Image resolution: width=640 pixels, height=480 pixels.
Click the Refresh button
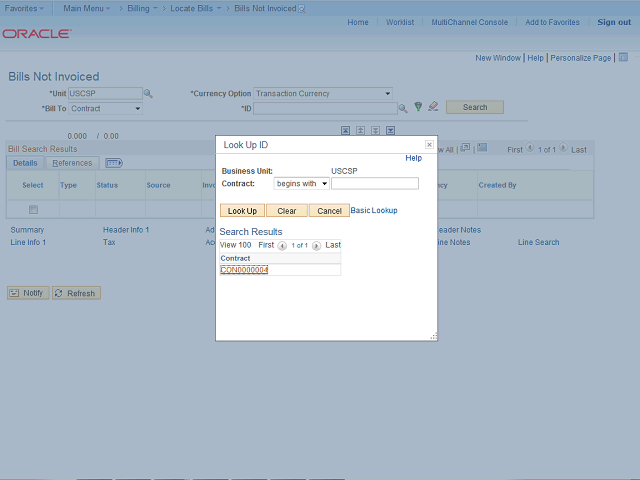76,293
